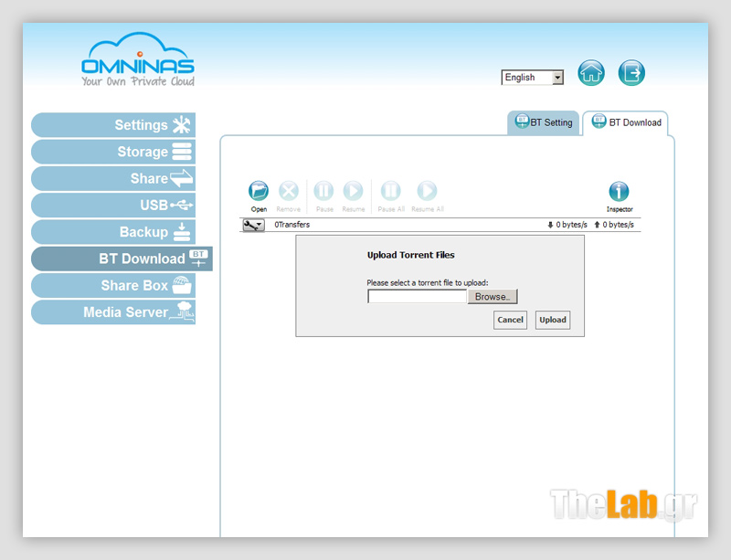
Task: Click the Remove torrent icon
Action: click(288, 191)
